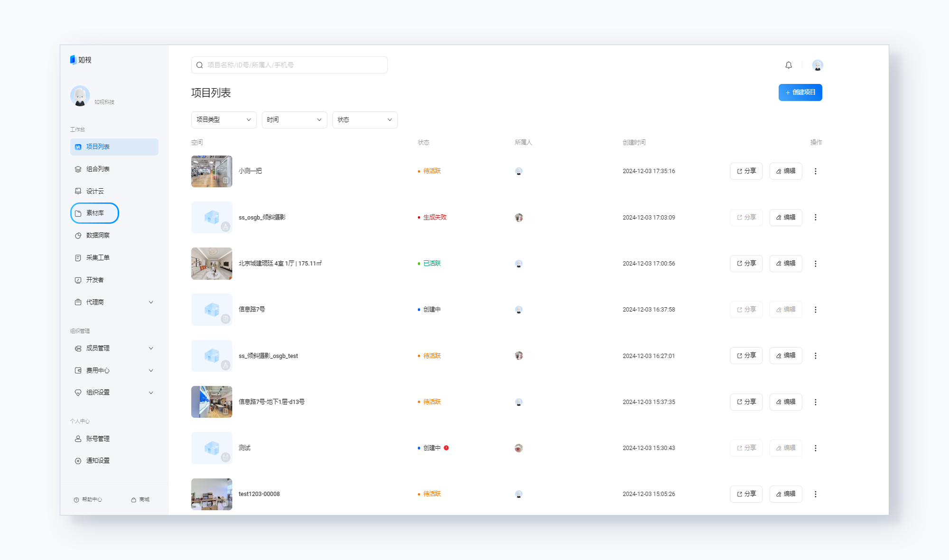Click the 创建项目 button
Screen dimensions: 949x560
(800, 92)
